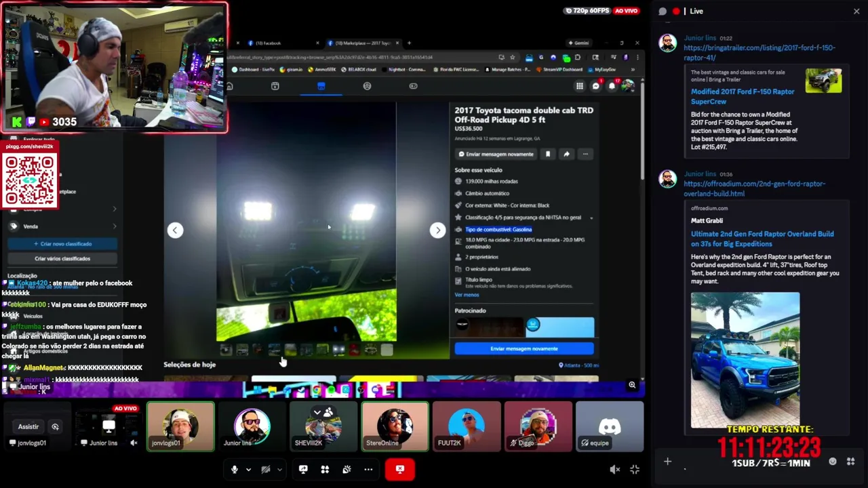Screen dimensions: 868x488
Task: Open the blue Ford Raptor image in chat
Action: coord(745,360)
